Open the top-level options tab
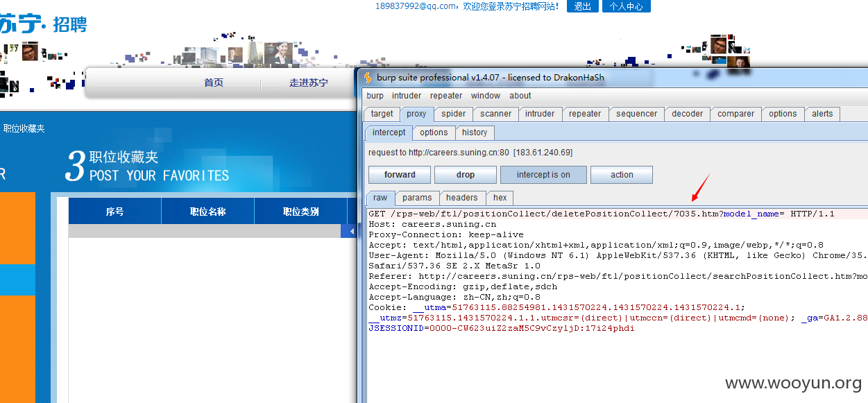This screenshot has height=403, width=868. (x=783, y=114)
